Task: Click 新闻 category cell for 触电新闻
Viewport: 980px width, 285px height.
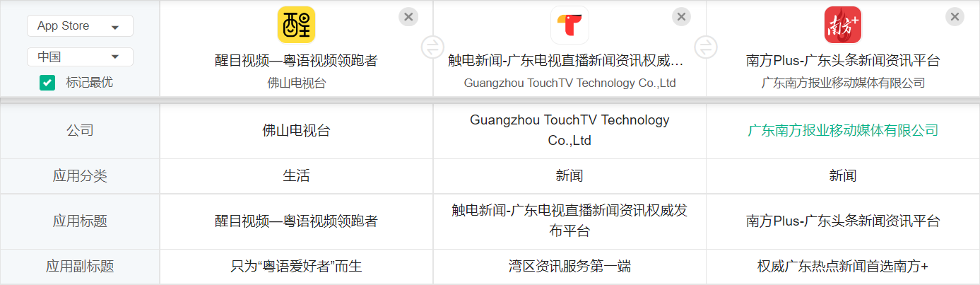Action: (569, 176)
